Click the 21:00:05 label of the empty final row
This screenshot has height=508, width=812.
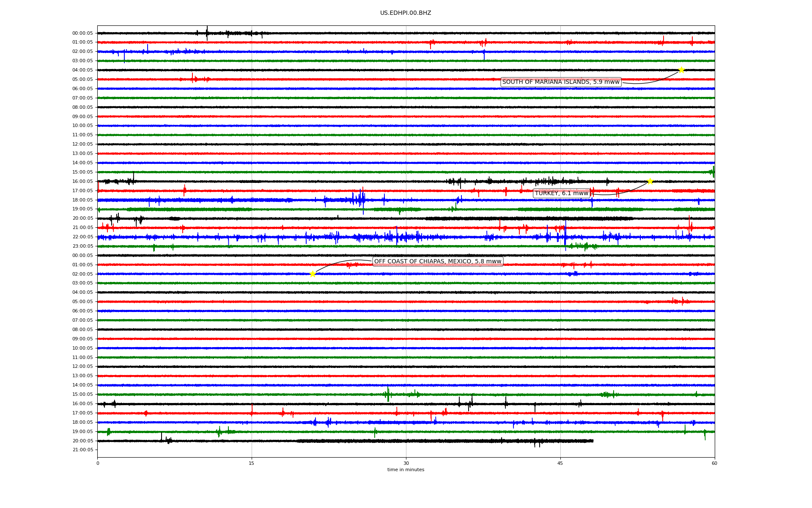point(82,450)
